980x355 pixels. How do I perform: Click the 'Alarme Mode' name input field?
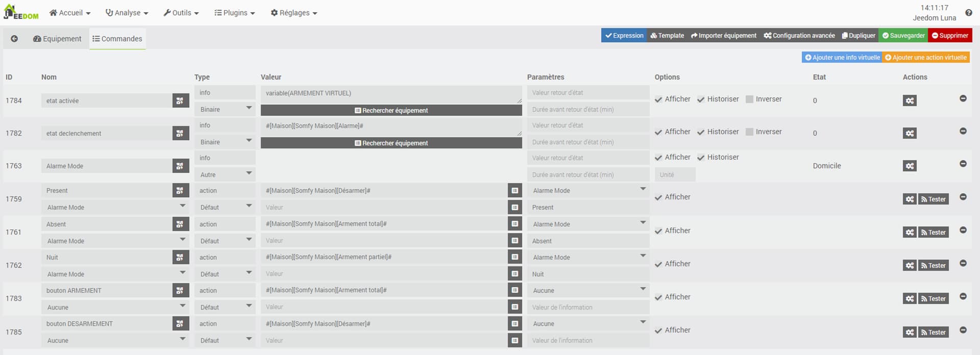(106, 166)
